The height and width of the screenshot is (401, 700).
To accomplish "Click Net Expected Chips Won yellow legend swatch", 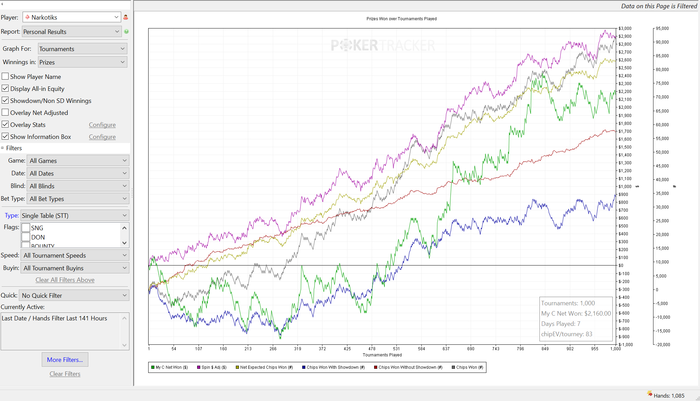I will coord(237,367).
